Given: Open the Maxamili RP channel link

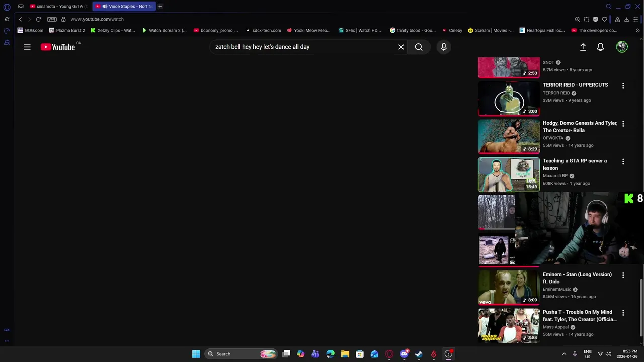Looking at the screenshot, I should tap(555, 176).
